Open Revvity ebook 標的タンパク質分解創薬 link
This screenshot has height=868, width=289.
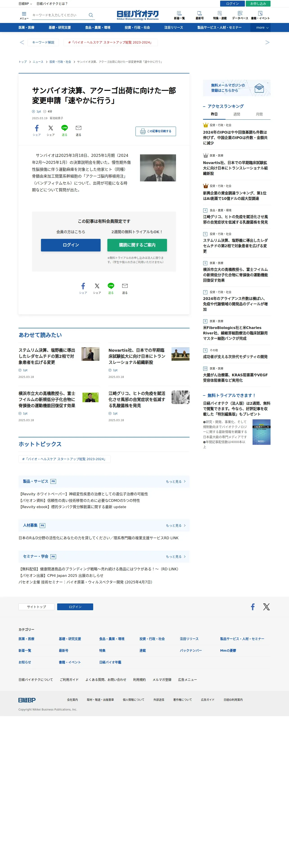[x=72, y=507]
